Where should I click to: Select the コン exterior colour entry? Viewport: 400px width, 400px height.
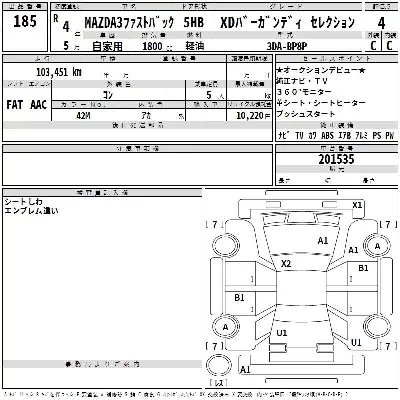pos(108,95)
